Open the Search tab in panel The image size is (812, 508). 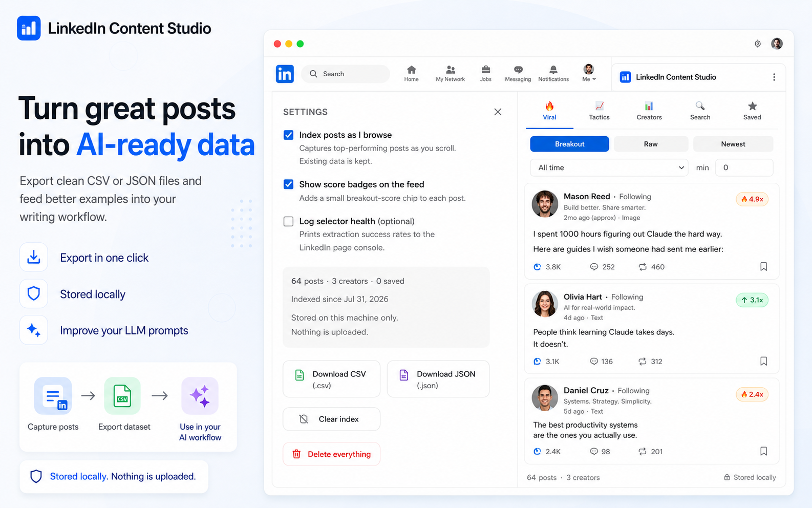tap(700, 111)
